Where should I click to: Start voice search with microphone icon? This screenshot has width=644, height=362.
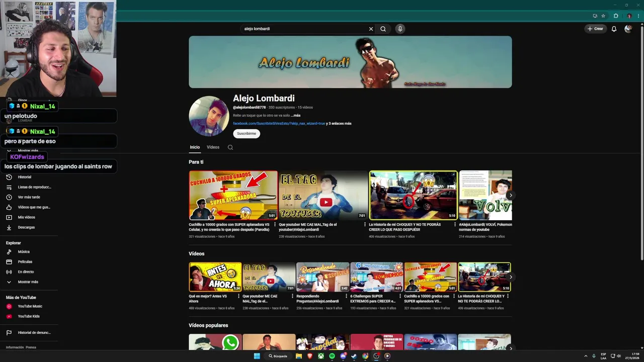point(400,29)
